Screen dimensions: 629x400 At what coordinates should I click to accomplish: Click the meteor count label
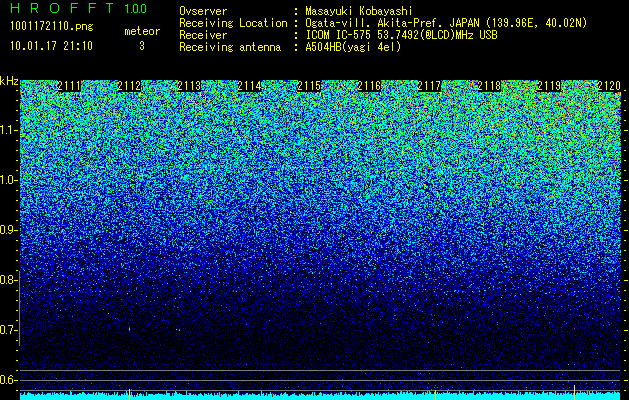142,31
